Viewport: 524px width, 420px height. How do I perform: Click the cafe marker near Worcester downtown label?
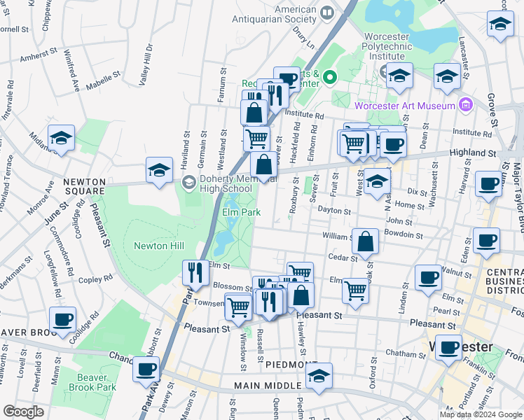tap(448, 350)
